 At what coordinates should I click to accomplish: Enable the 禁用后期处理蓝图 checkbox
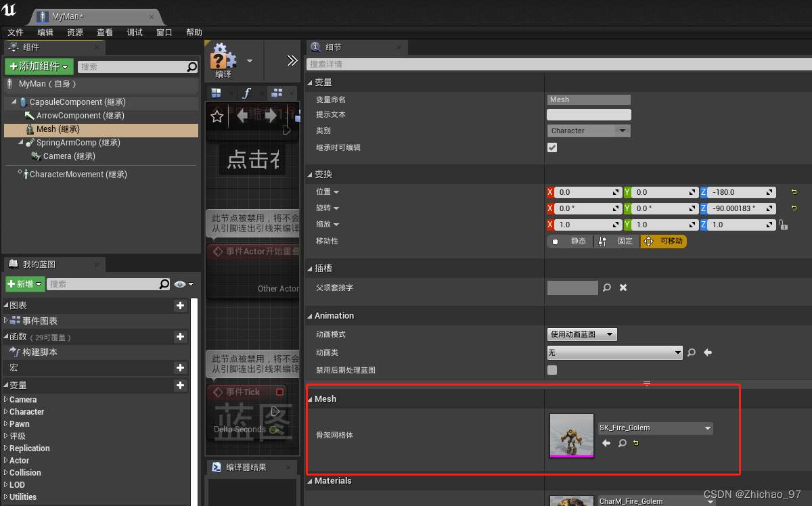click(551, 369)
